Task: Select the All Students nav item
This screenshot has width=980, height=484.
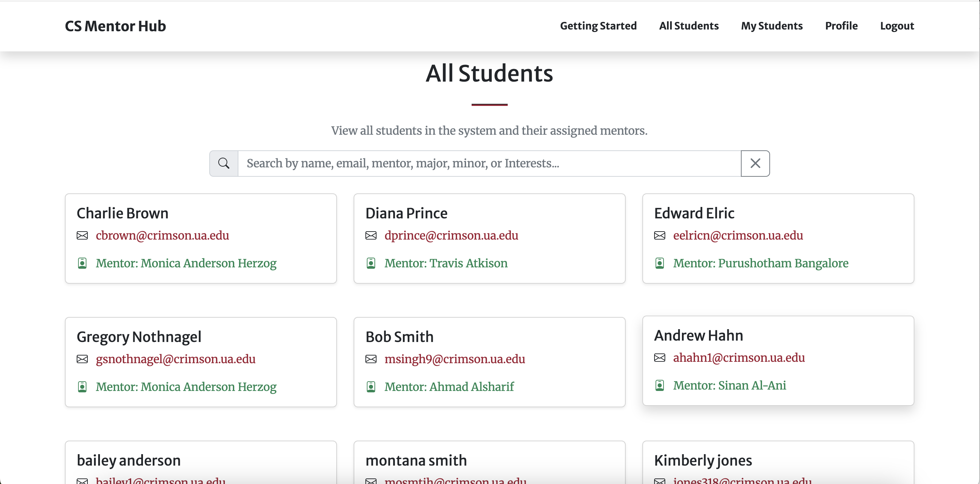Action: pyautogui.click(x=688, y=25)
